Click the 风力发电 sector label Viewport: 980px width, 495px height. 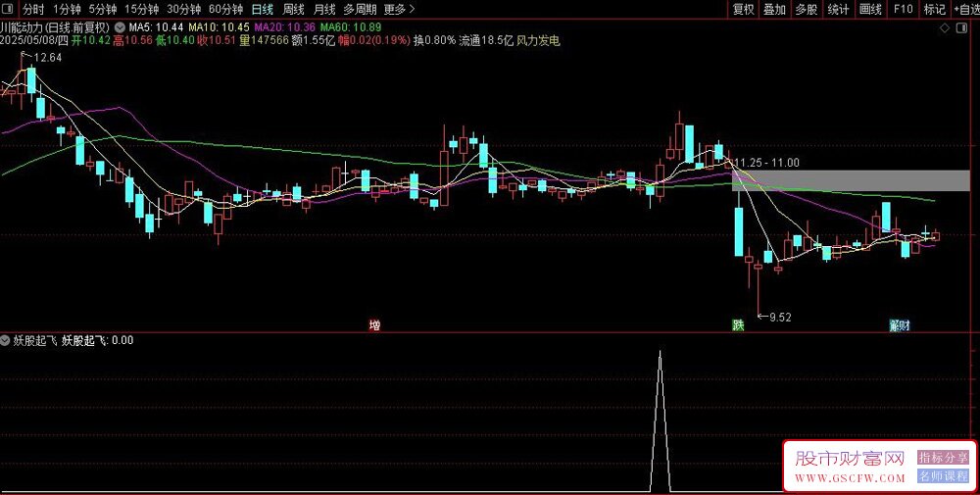coord(538,40)
